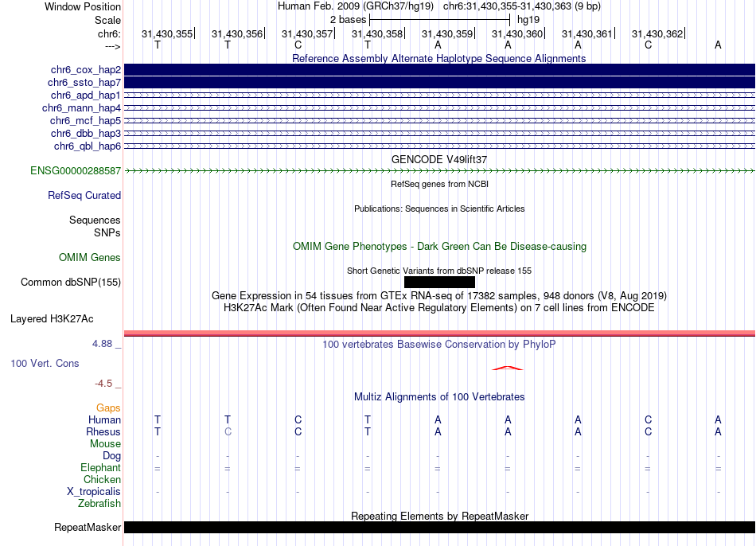This screenshot has height=546, width=756.
Task: Click 'Reference Assembly Alternate Haplotype Sequence Alignments' title
Action: (x=438, y=58)
